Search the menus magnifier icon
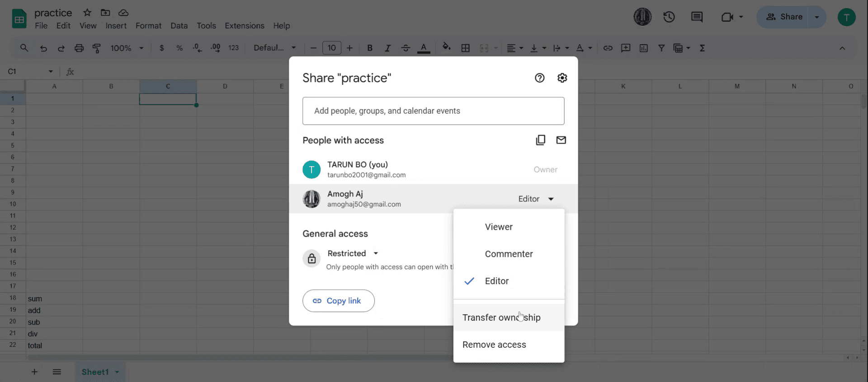This screenshot has width=868, height=382. (x=24, y=48)
